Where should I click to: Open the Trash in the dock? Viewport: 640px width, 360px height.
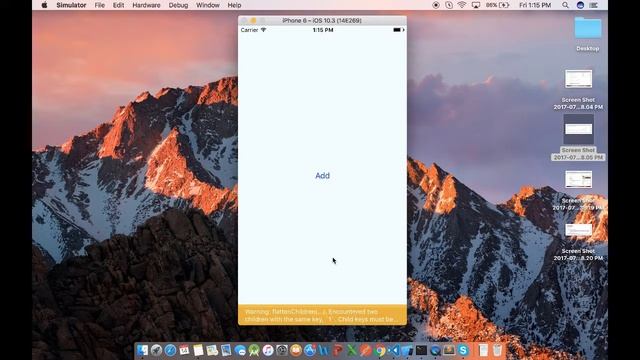click(497, 350)
